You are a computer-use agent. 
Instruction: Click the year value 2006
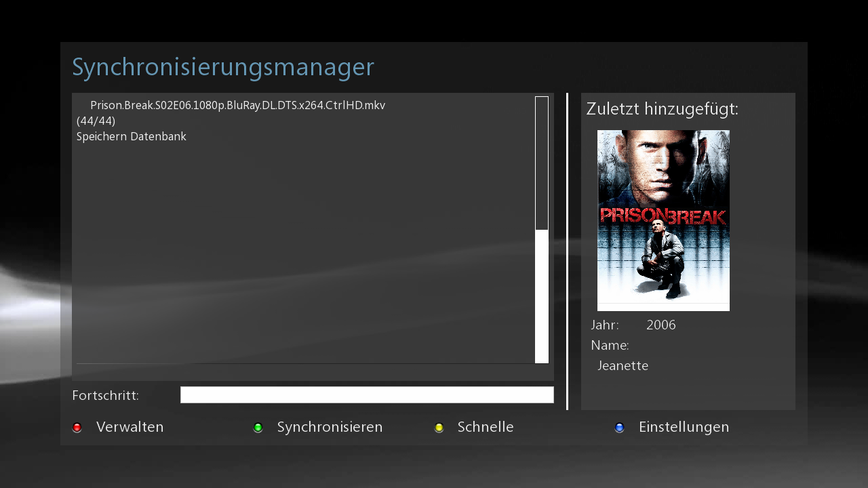tap(660, 325)
